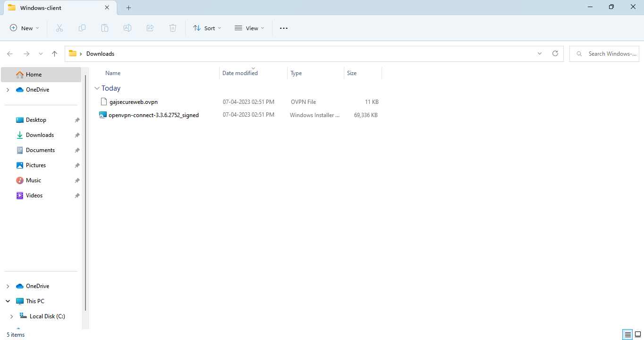
Task: Expand the top OneDrive tree node
Action: click(8, 90)
